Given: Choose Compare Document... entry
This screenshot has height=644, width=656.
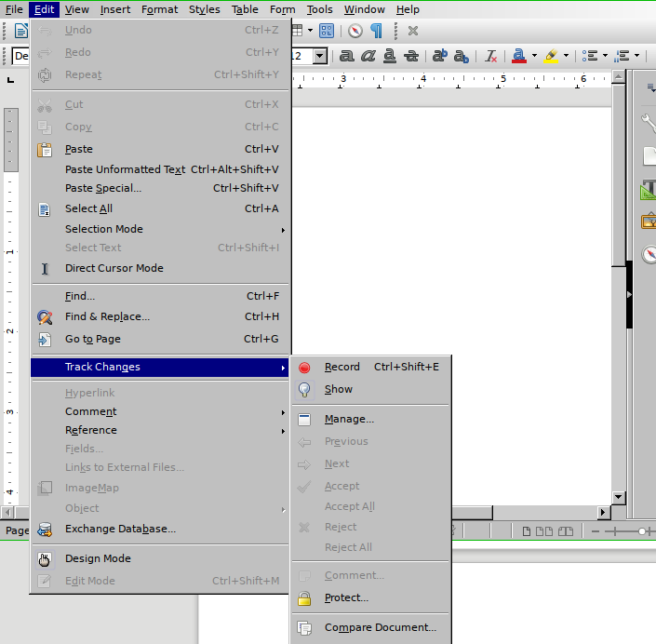Looking at the screenshot, I should tap(370, 627).
